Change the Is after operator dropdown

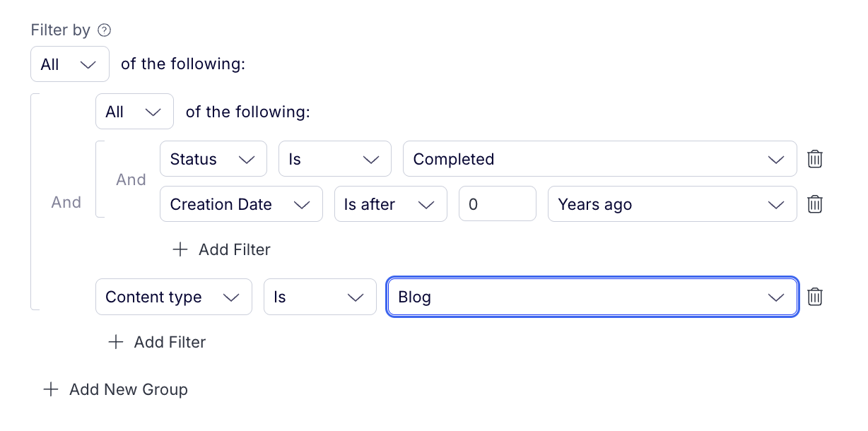click(390, 204)
